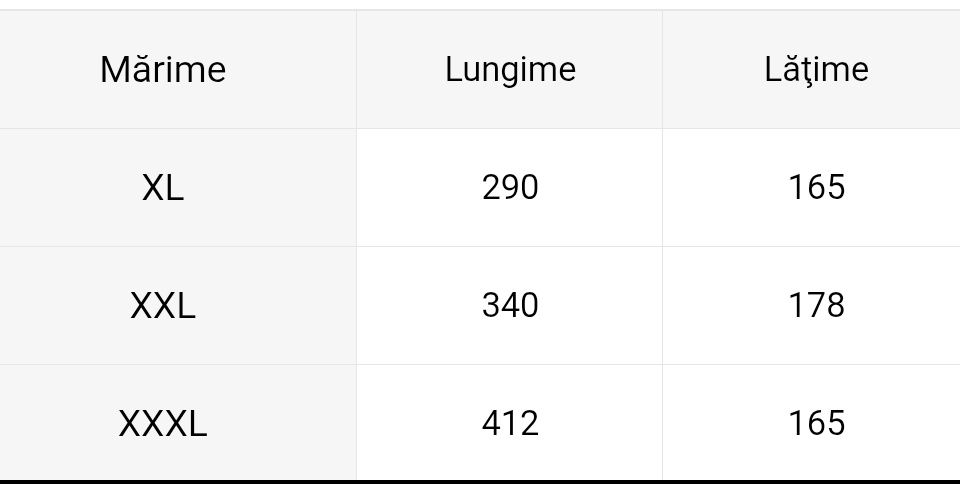960x484 pixels.
Task: Click the Lăţime column header
Action: pyautogui.click(x=816, y=70)
